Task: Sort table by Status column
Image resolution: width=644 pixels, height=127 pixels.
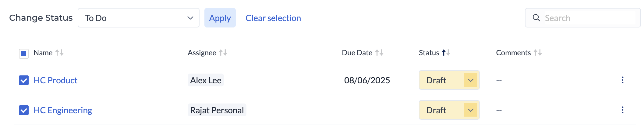Action: 446,53
